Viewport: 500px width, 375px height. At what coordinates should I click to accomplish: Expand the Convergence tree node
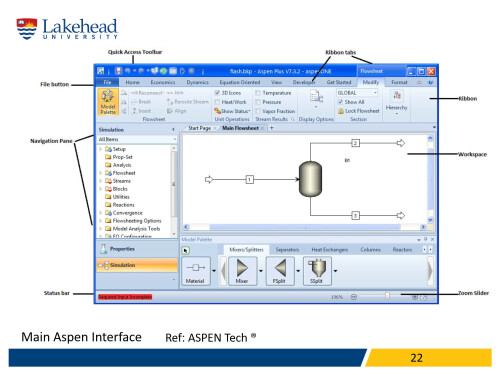[x=100, y=213]
